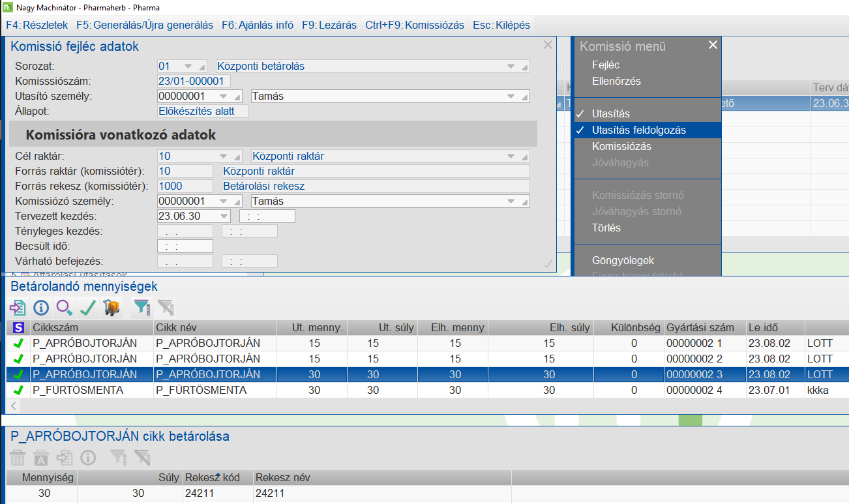Click the green checkmark toolbar icon

[x=88, y=308]
